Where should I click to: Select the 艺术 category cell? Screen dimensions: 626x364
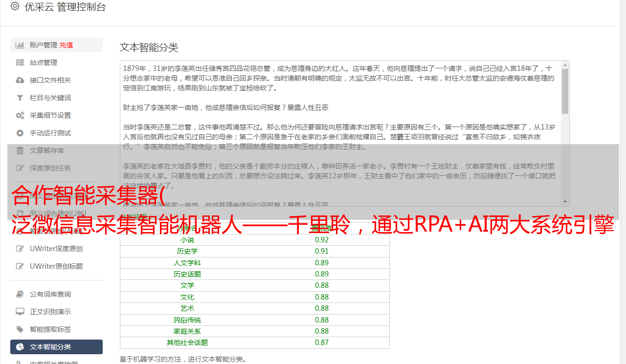click(x=187, y=308)
